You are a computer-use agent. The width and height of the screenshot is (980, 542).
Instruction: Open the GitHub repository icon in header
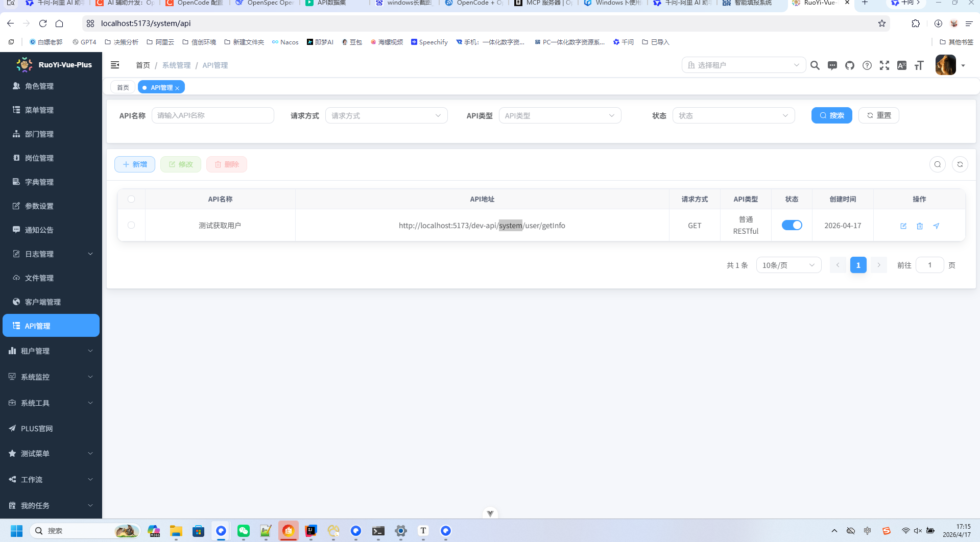point(849,65)
